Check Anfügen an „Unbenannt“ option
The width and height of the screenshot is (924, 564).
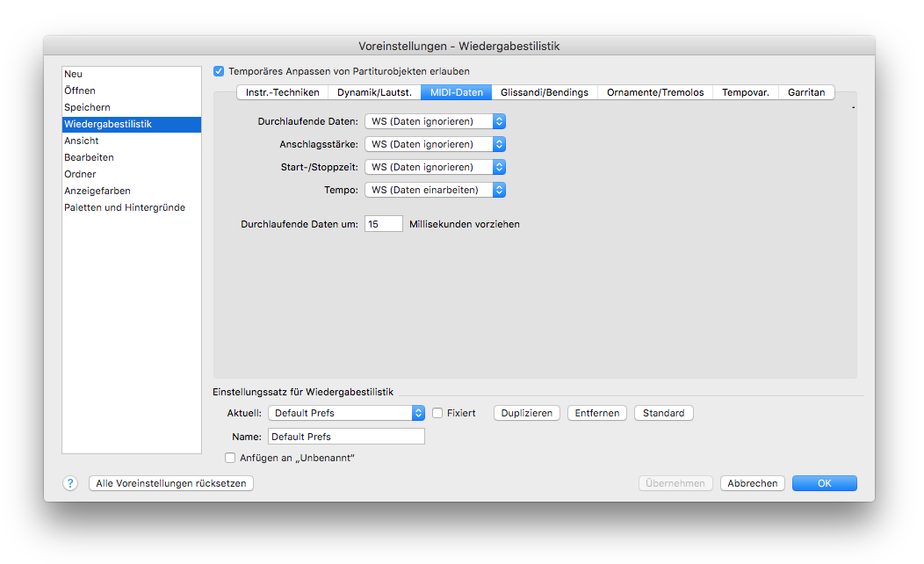(x=230, y=458)
